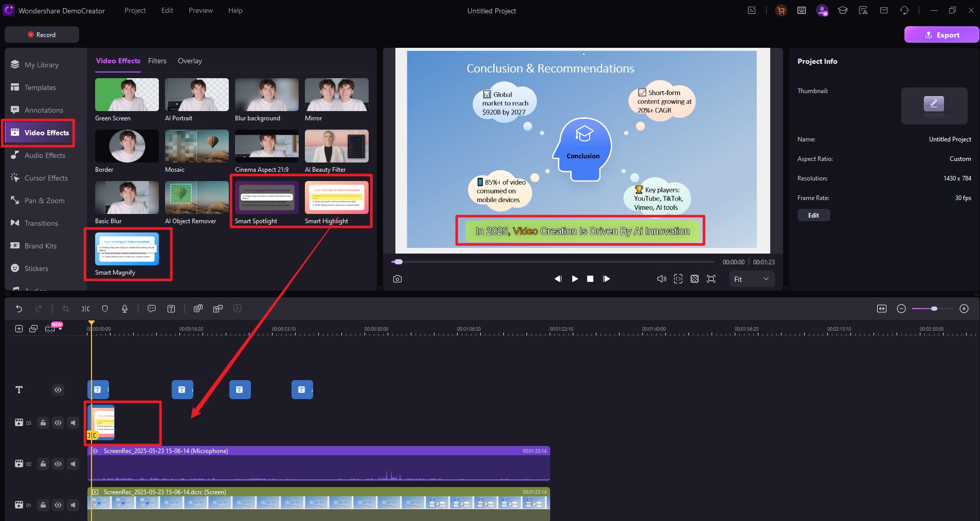Click the Undo arrow in timeline toolbar
Viewport: 980px width, 521px height.
coord(19,309)
